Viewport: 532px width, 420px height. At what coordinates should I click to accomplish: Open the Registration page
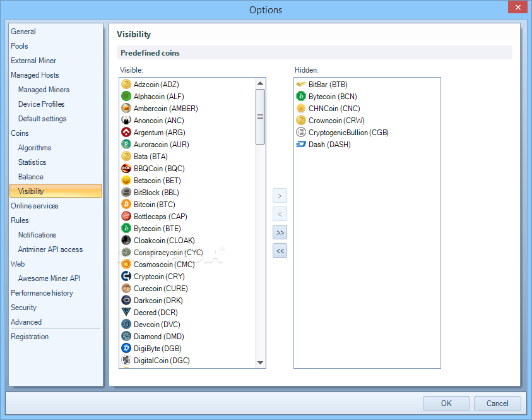pyautogui.click(x=30, y=337)
